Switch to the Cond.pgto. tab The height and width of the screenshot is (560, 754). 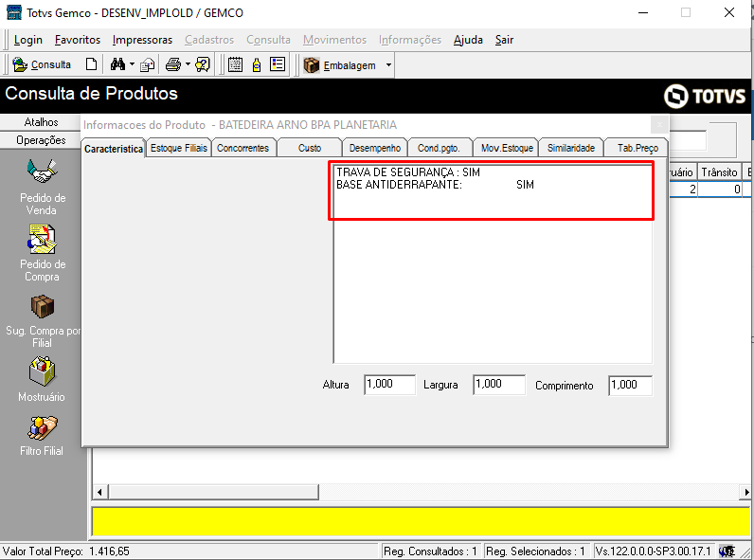[439, 148]
